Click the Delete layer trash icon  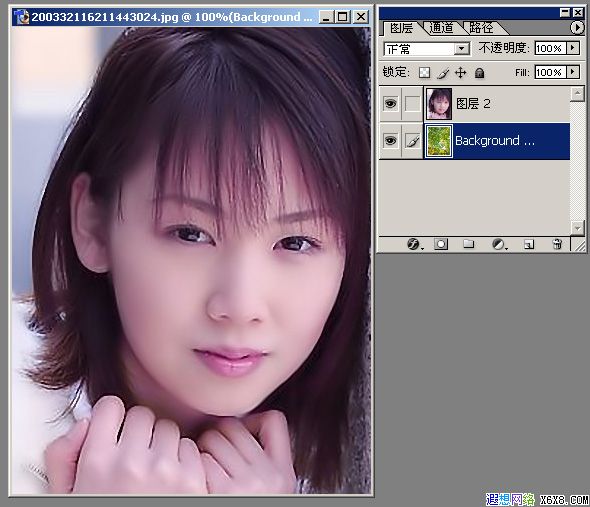(x=557, y=244)
